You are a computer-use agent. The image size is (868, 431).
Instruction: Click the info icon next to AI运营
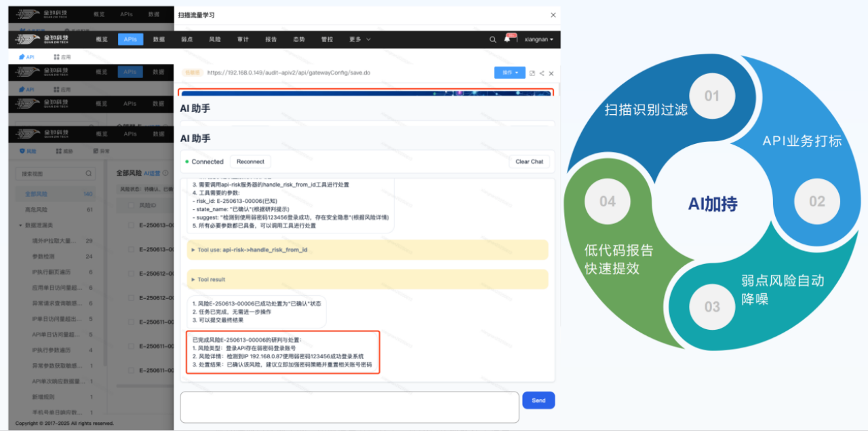(165, 173)
